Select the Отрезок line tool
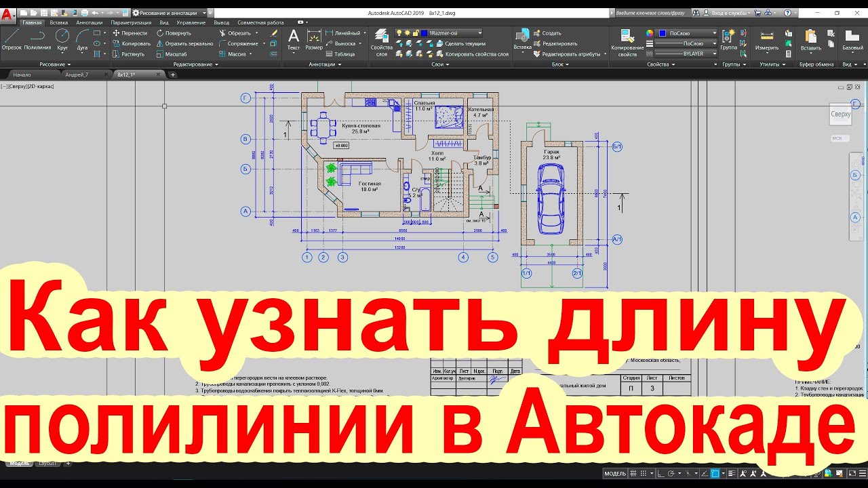868x488 pixels. pos(12,39)
